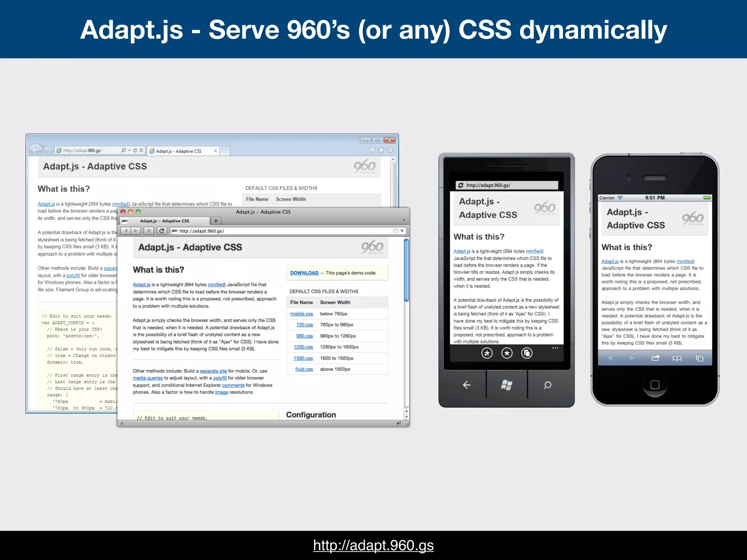Viewport: 747px width, 560px height.
Task: Open the mobile.css file link
Action: point(301,314)
